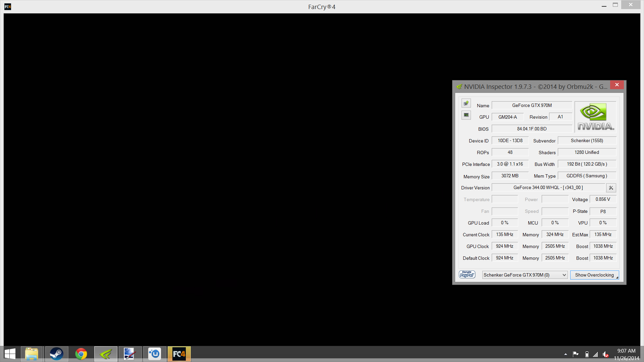Open Steam from the taskbar
The width and height of the screenshot is (644, 362).
click(56, 354)
